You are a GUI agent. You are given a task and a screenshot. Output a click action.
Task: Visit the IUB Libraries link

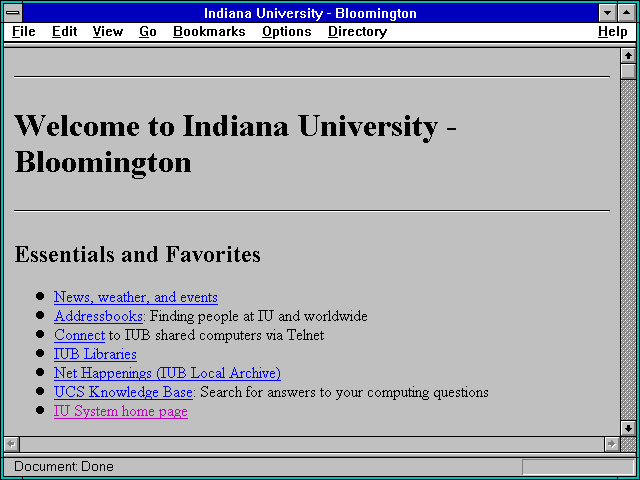point(95,354)
